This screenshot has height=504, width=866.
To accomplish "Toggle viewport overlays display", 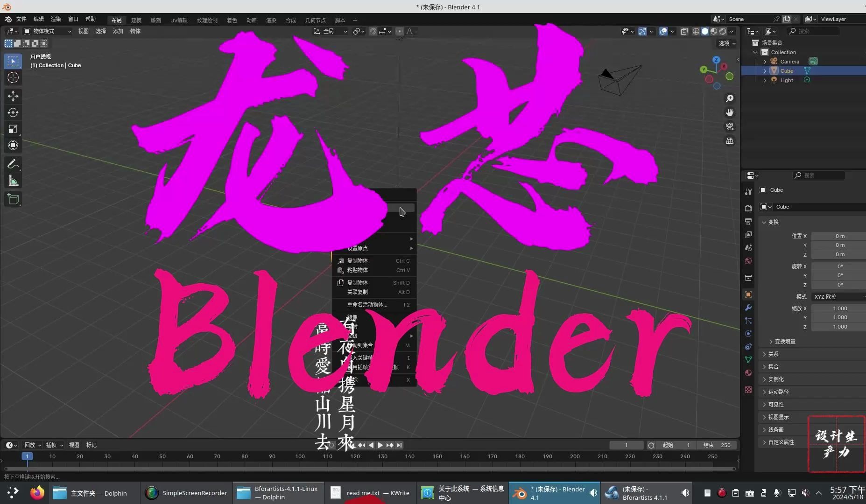I will coord(663,31).
